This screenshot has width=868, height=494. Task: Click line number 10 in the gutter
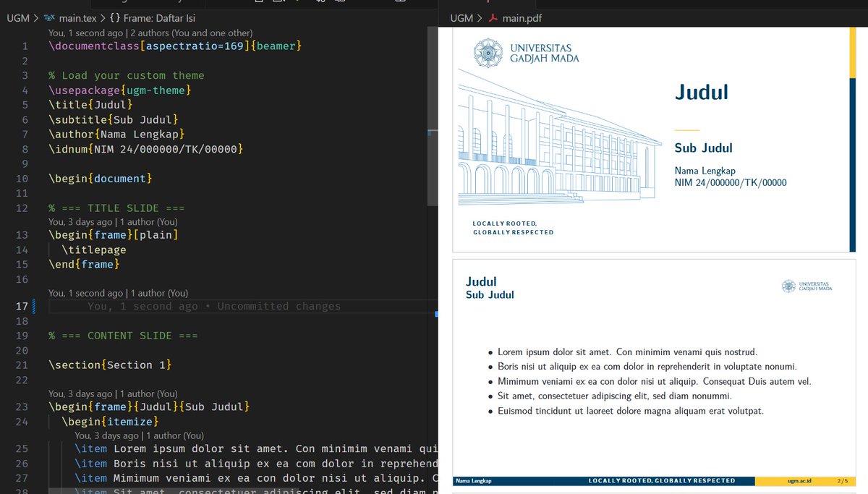click(x=22, y=178)
